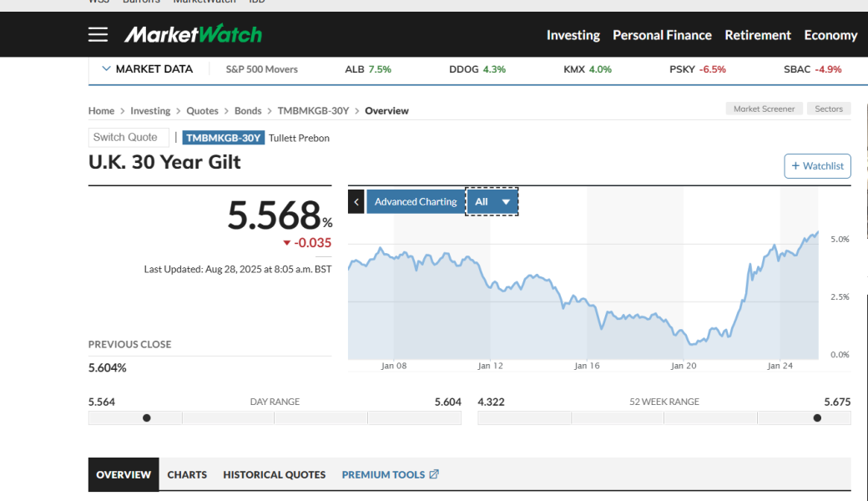
Task: Open the Market Screener link
Action: click(764, 109)
